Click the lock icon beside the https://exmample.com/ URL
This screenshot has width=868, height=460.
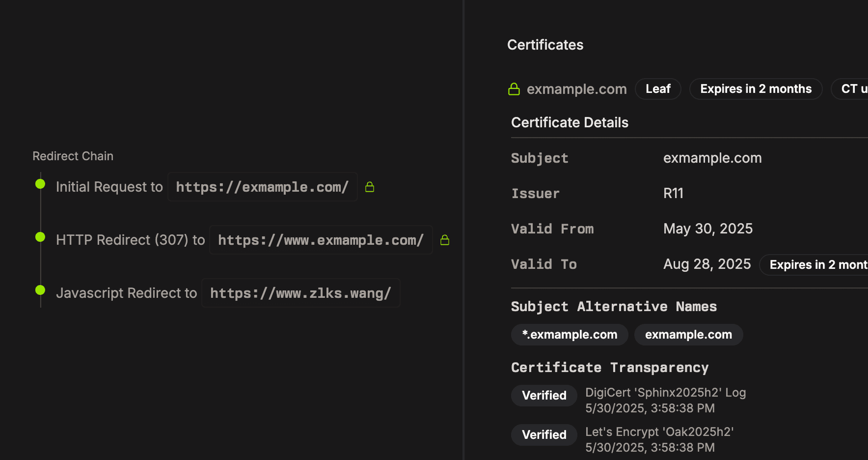click(x=370, y=187)
